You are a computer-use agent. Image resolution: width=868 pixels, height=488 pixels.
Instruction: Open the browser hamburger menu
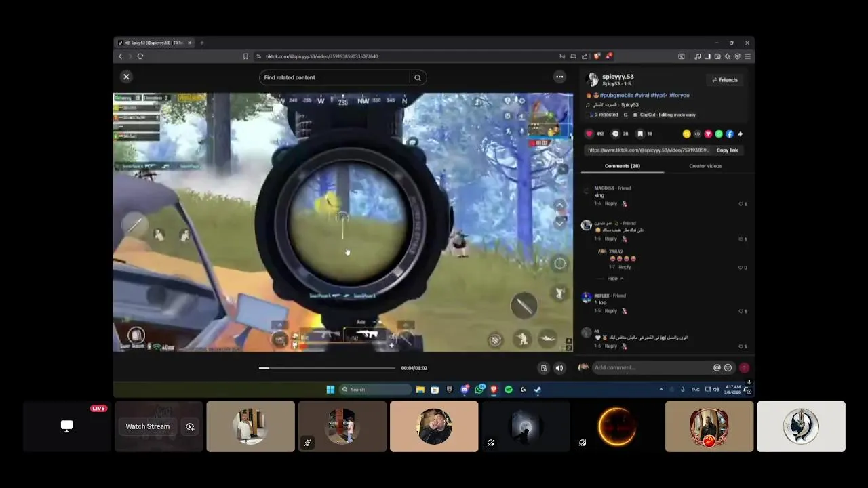[747, 56]
